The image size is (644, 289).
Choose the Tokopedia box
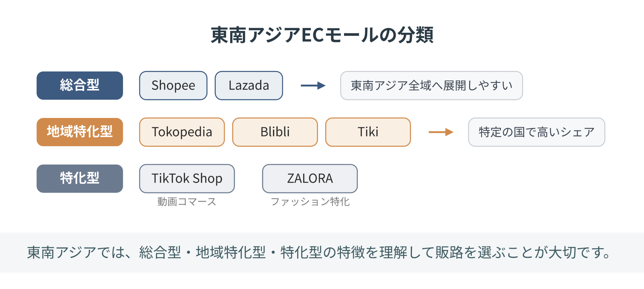pos(182,132)
